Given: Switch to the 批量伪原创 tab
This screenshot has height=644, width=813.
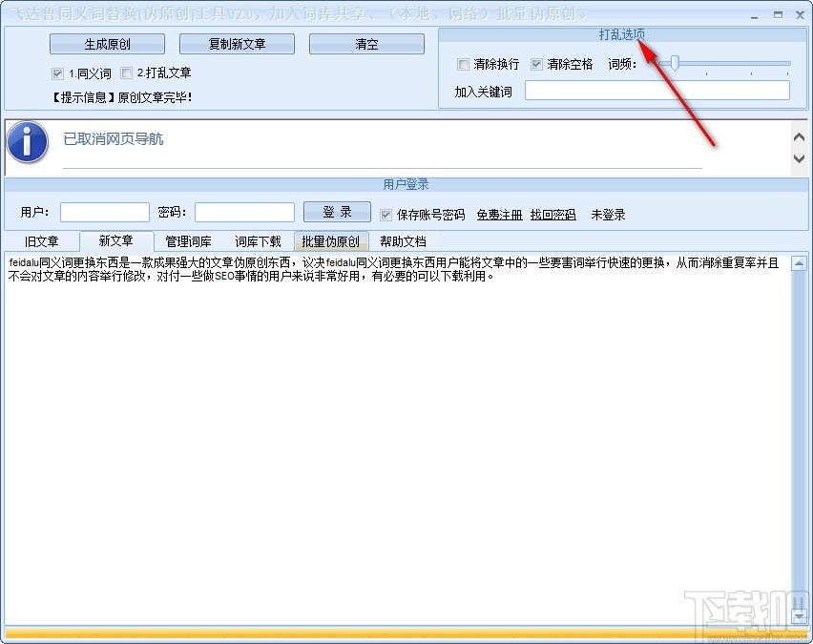Looking at the screenshot, I should pos(331,241).
